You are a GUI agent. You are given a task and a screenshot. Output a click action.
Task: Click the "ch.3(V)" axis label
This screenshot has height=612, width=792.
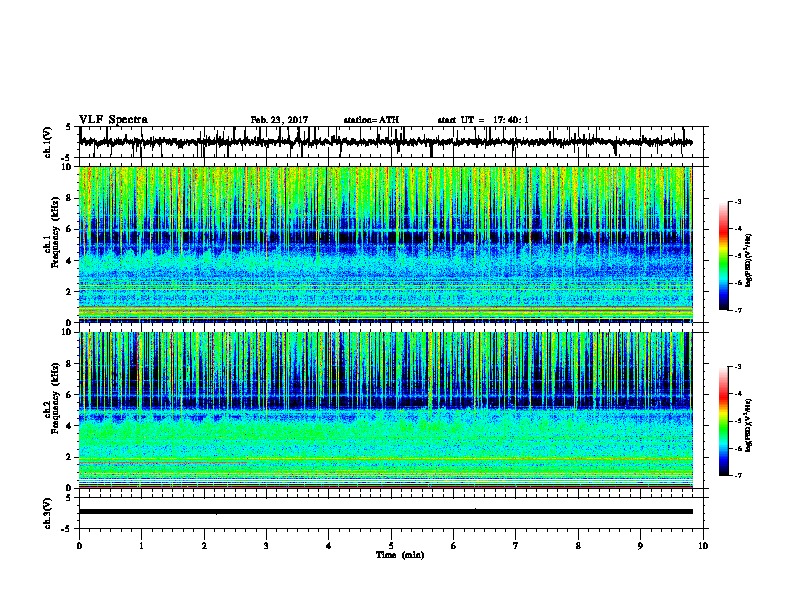point(48,513)
